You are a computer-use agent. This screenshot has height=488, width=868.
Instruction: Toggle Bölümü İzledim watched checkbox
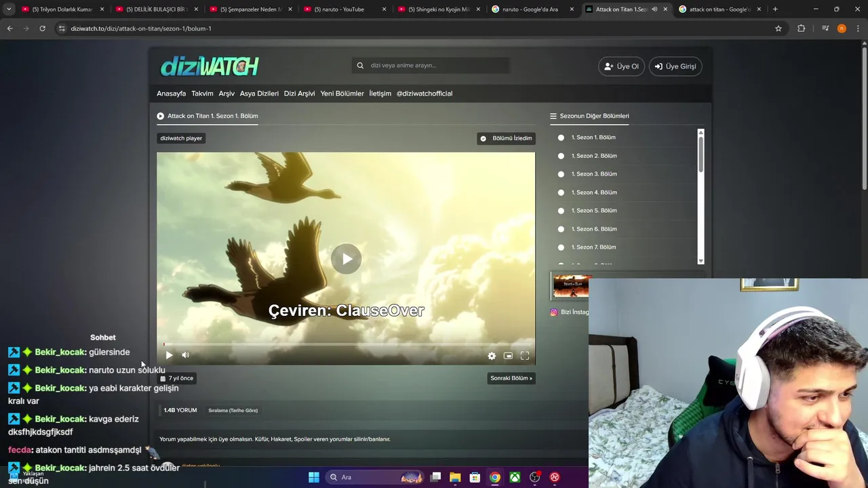click(x=507, y=138)
